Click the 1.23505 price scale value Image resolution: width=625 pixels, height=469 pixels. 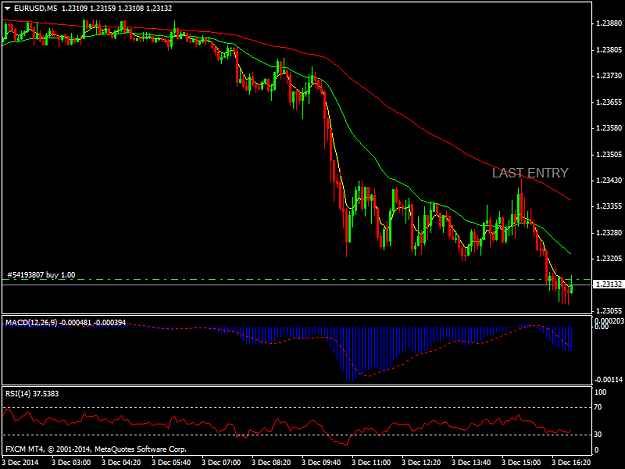coord(609,155)
